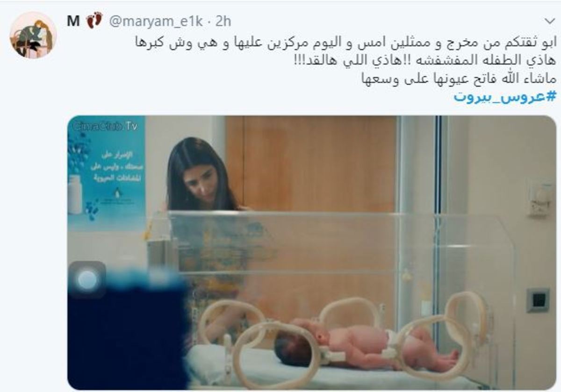Click the incubator porthole ring near baby's head
The image size is (561, 392).
tap(276, 355)
